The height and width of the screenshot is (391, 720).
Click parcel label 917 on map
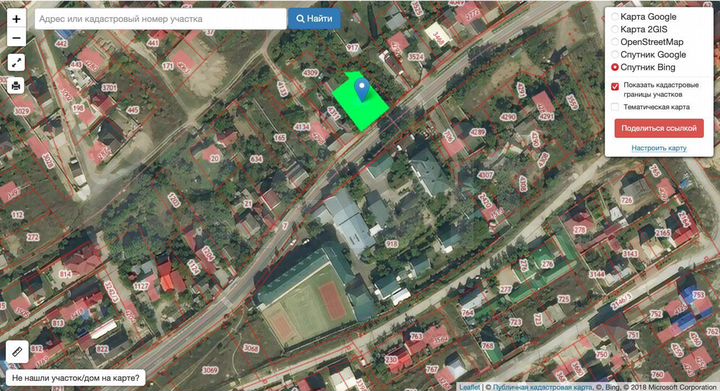353,48
